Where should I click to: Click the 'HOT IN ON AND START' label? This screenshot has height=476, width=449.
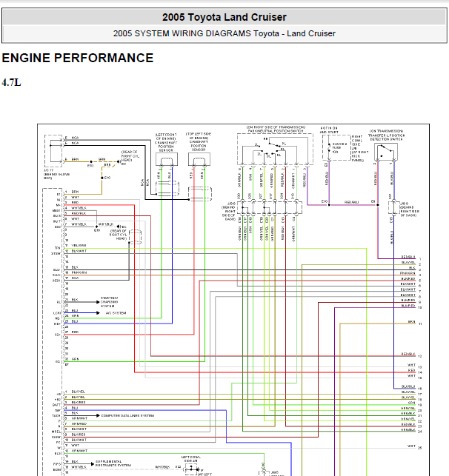pyautogui.click(x=329, y=130)
